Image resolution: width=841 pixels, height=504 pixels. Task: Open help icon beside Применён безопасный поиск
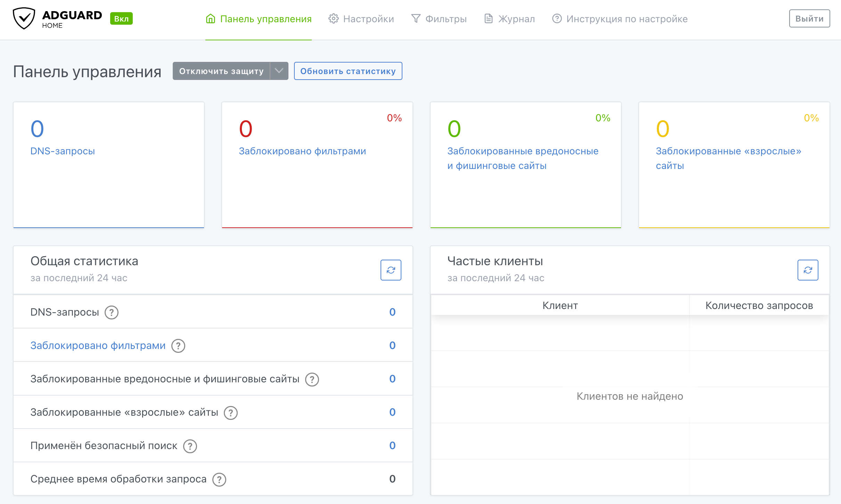190,446
